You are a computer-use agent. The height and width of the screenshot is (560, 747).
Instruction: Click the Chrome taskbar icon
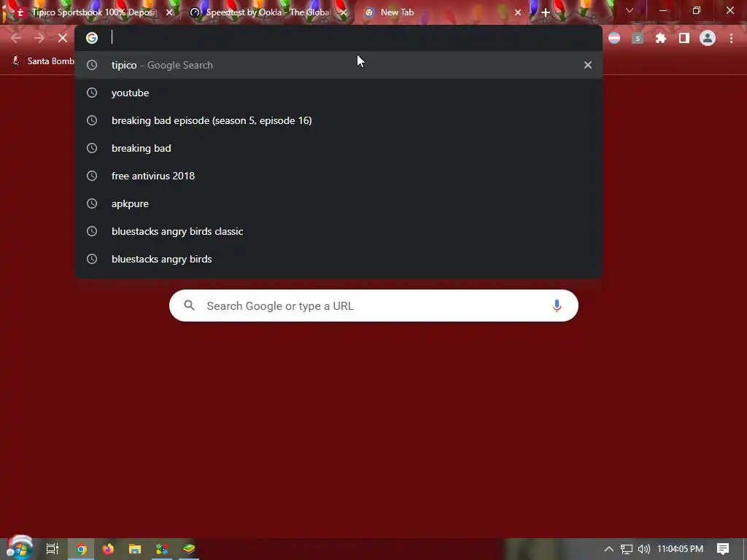click(x=81, y=549)
